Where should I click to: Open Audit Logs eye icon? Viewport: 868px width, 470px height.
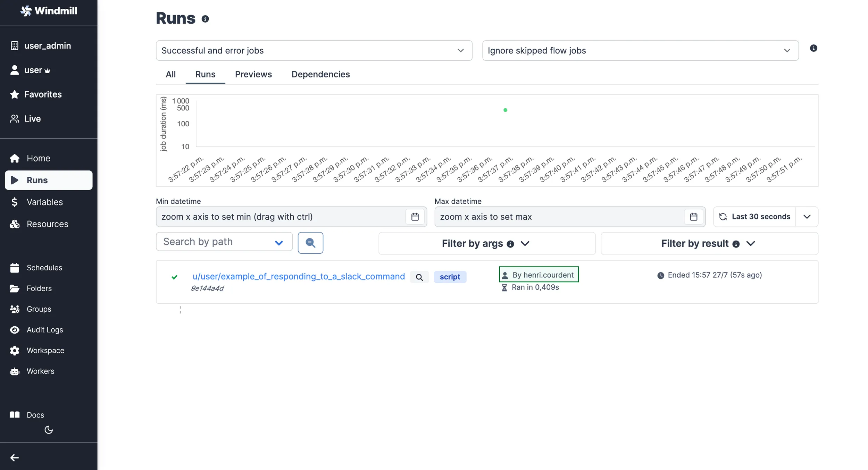15,330
